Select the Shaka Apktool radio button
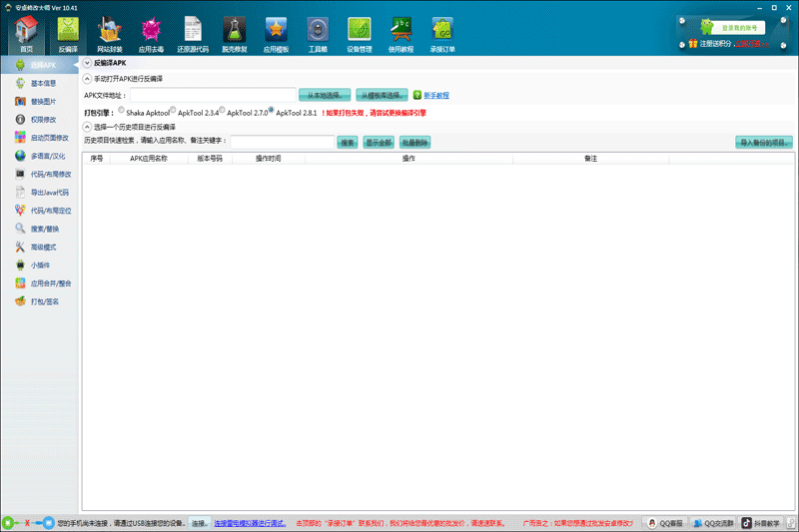The image size is (799, 532). tap(122, 111)
